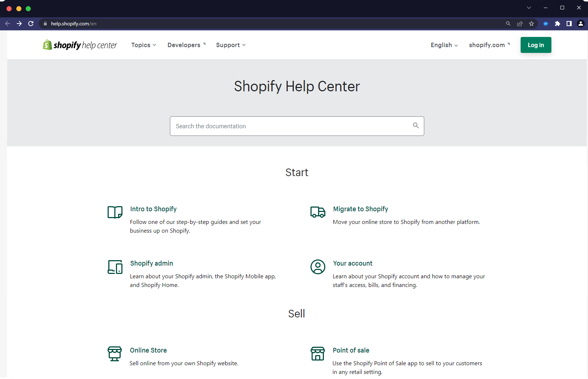Click the Intro to Shopify book icon

click(x=115, y=212)
